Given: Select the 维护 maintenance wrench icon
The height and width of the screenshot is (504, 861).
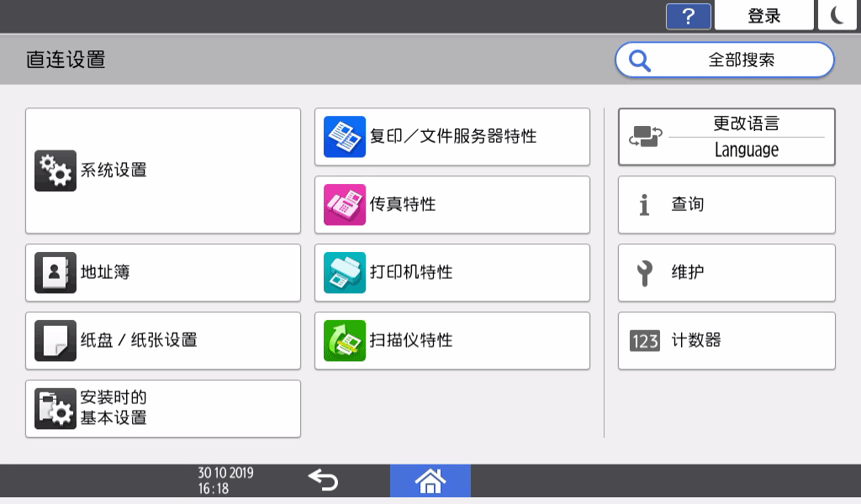Looking at the screenshot, I should pyautogui.click(x=644, y=272).
